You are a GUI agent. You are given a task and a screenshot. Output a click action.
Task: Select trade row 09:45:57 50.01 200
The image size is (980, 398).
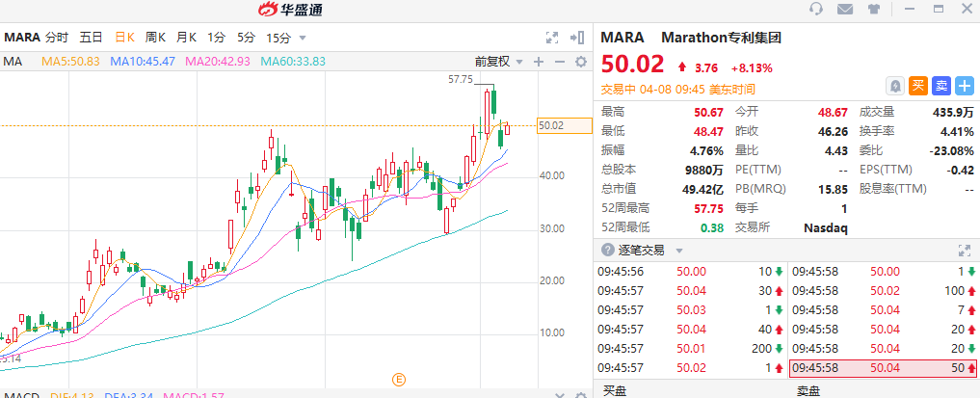(x=690, y=349)
